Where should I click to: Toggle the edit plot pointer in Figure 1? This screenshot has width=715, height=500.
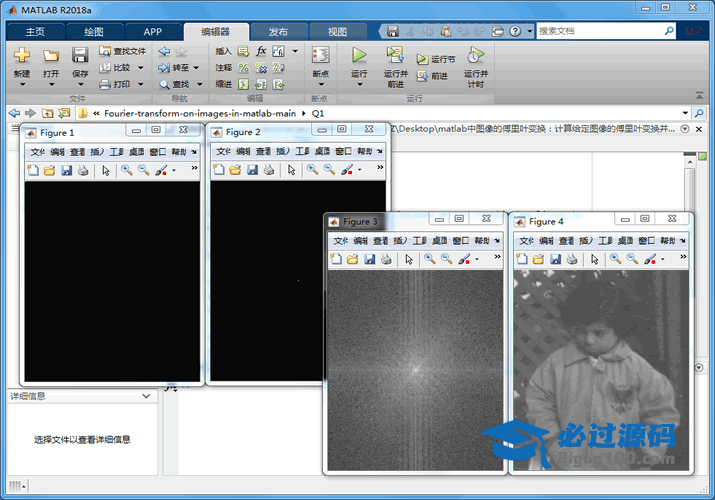(x=106, y=170)
